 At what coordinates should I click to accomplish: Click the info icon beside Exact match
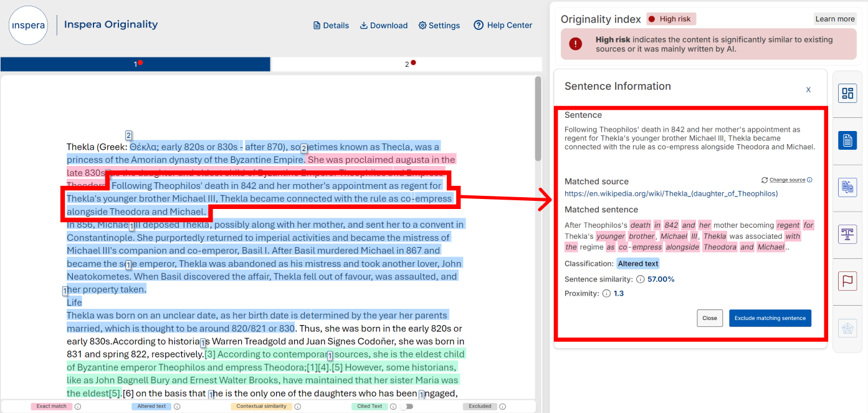pos(78,406)
